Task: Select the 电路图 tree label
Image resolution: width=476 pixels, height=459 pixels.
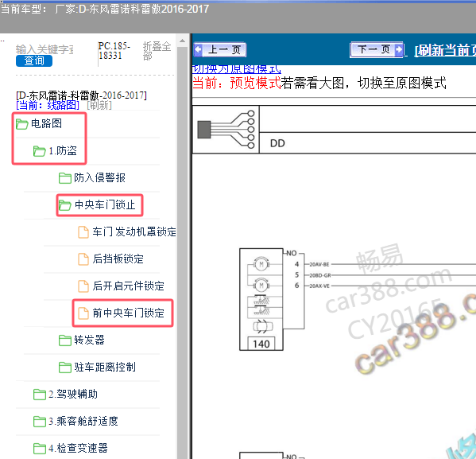Action: point(46,124)
